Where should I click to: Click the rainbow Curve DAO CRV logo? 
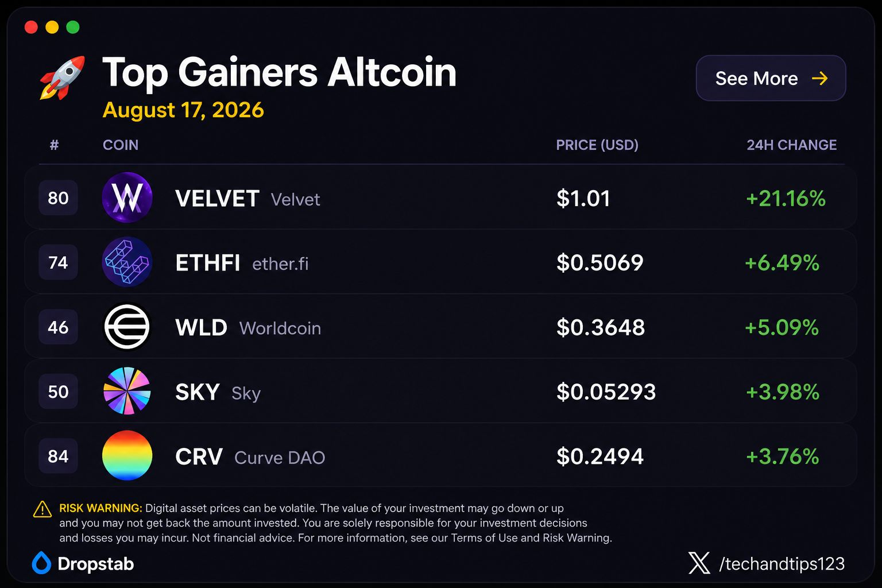click(x=127, y=455)
